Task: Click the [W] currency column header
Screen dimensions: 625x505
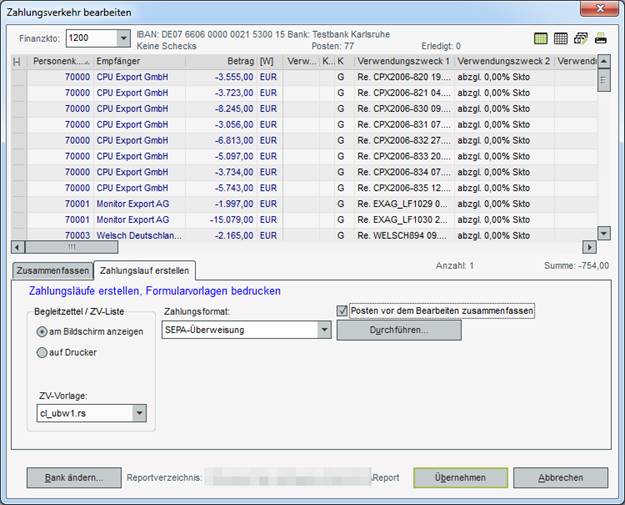Action: tap(269, 61)
